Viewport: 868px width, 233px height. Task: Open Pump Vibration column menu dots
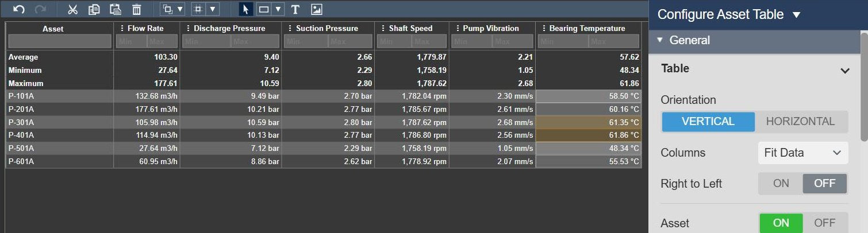457,28
